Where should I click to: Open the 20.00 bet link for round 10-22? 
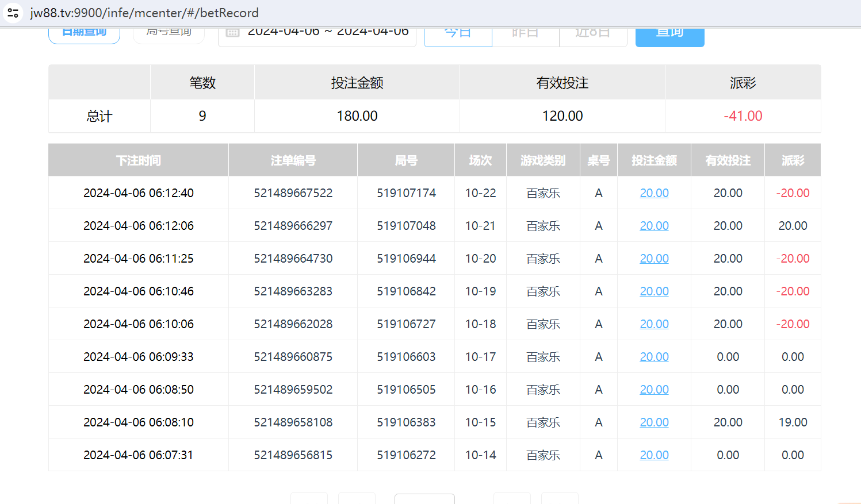point(654,193)
